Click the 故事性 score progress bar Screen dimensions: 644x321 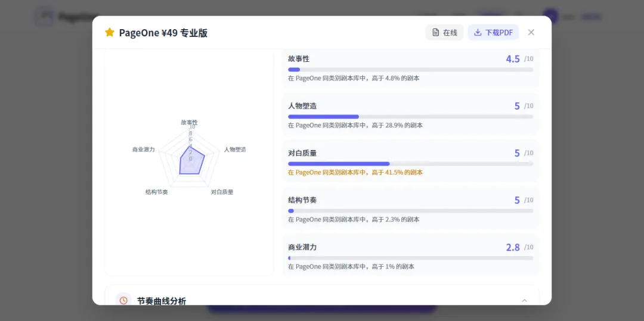pos(411,70)
